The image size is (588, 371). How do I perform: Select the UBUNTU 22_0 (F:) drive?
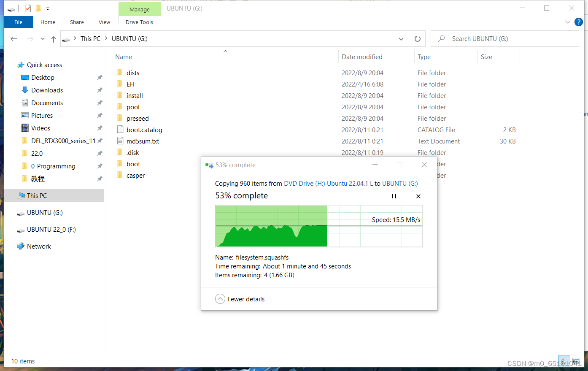click(x=51, y=230)
